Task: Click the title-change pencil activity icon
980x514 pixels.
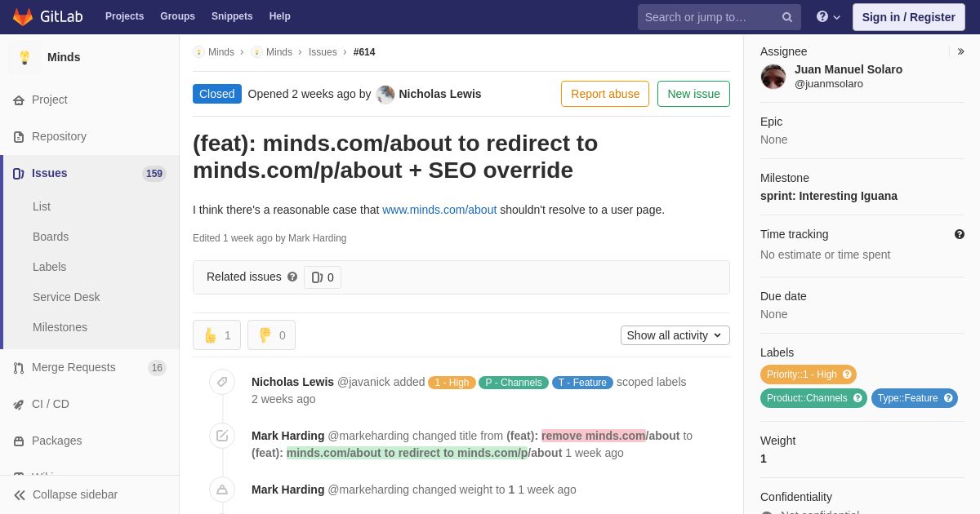Action: [222, 436]
